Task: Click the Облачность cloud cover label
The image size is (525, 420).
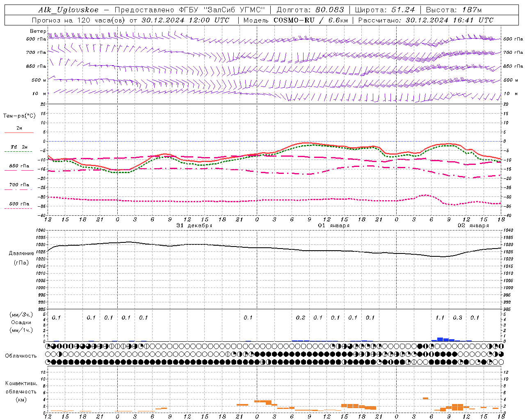Action: [21, 356]
